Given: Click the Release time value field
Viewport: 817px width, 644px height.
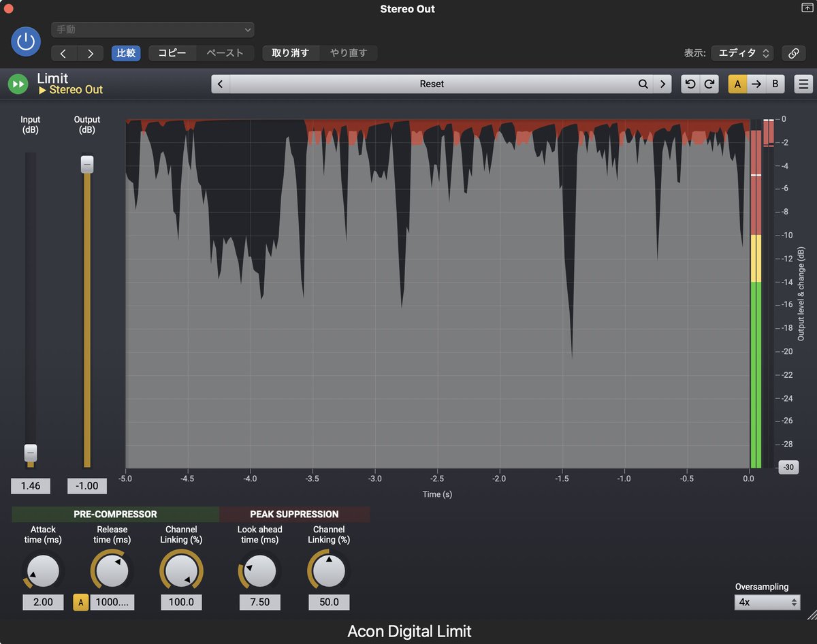Looking at the screenshot, I should 112,602.
